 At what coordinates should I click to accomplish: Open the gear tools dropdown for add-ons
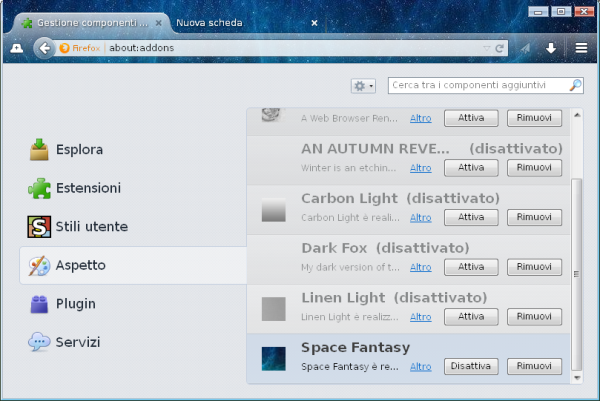click(363, 86)
